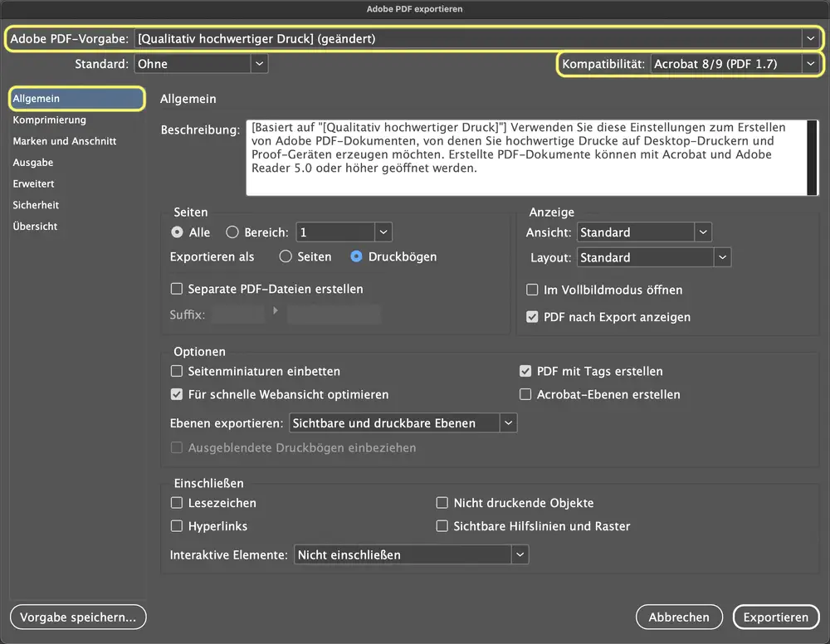Uncheck PDF nach Export anzeigen
830x644 pixels.
(x=532, y=317)
